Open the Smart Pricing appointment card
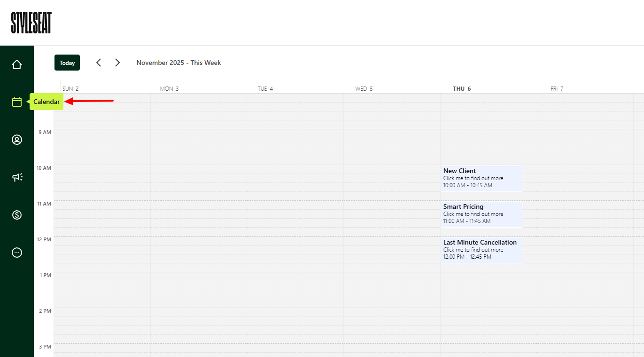644x357 pixels. (x=481, y=214)
